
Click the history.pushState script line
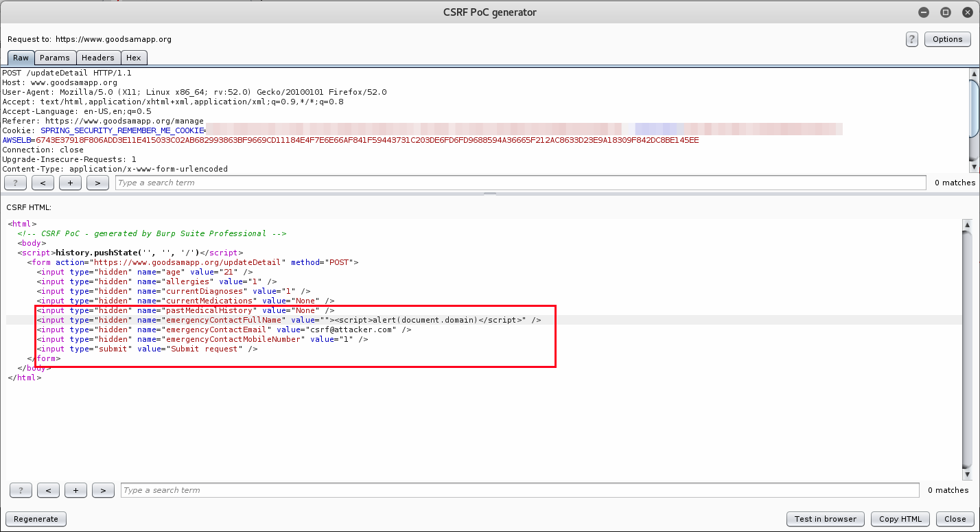(130, 253)
